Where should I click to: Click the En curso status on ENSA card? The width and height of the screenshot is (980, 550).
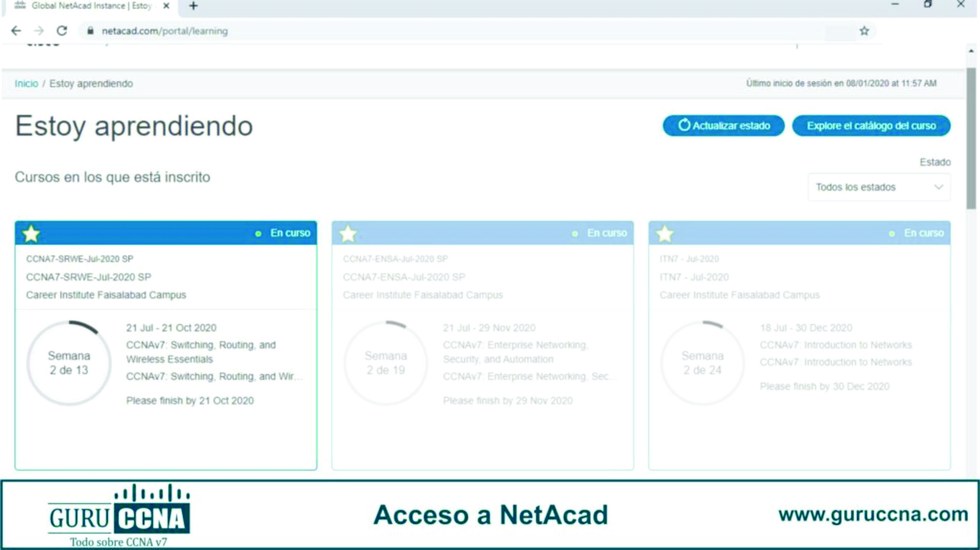point(600,233)
